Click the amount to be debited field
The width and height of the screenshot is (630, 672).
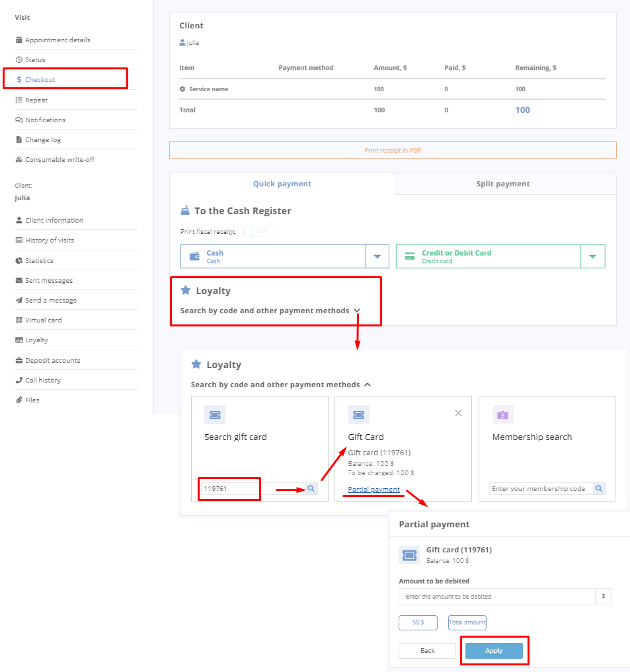click(x=496, y=597)
